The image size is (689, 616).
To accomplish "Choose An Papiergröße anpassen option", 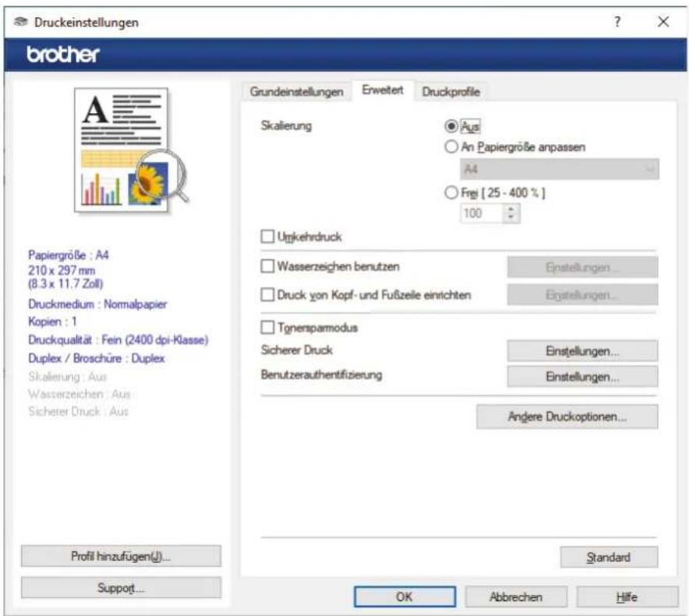I will (x=450, y=147).
